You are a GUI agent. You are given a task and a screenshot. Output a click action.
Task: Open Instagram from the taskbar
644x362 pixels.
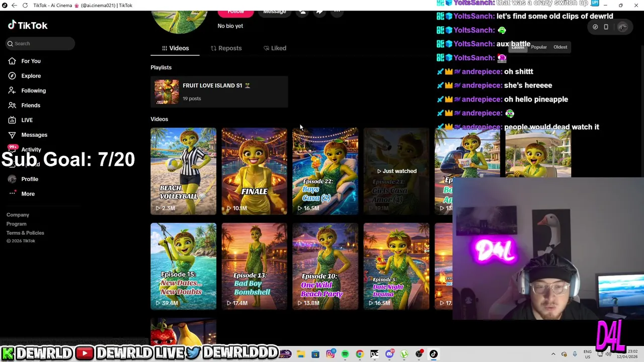pyautogui.click(x=330, y=354)
